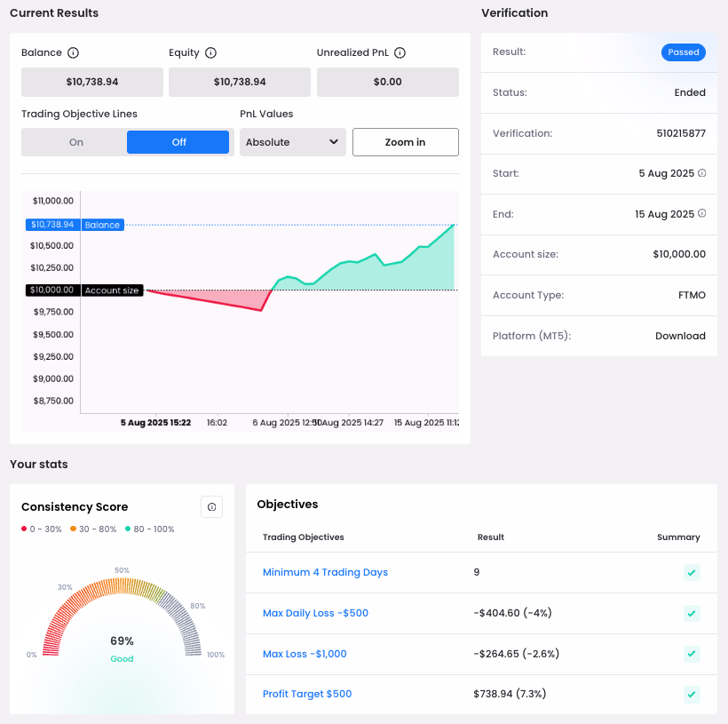
Task: Click the 5 Aug 2025 15:22 chart axis label
Action: [x=155, y=423]
